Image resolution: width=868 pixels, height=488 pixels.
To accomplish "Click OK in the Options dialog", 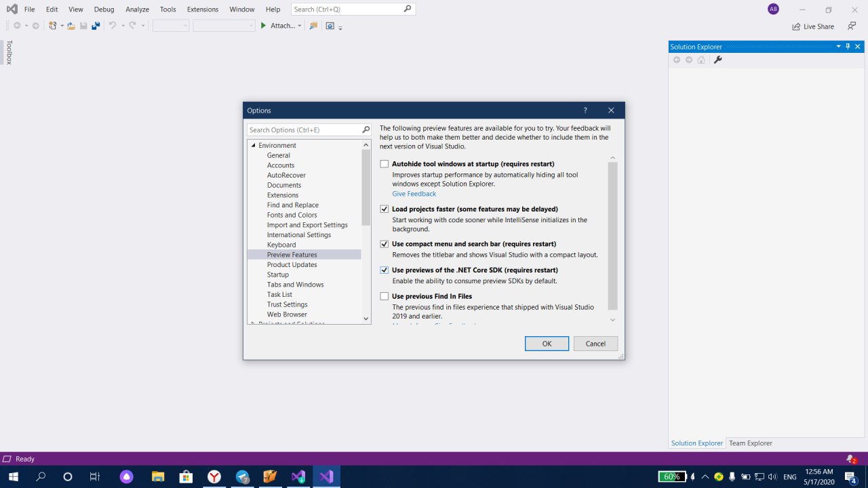I will click(547, 344).
